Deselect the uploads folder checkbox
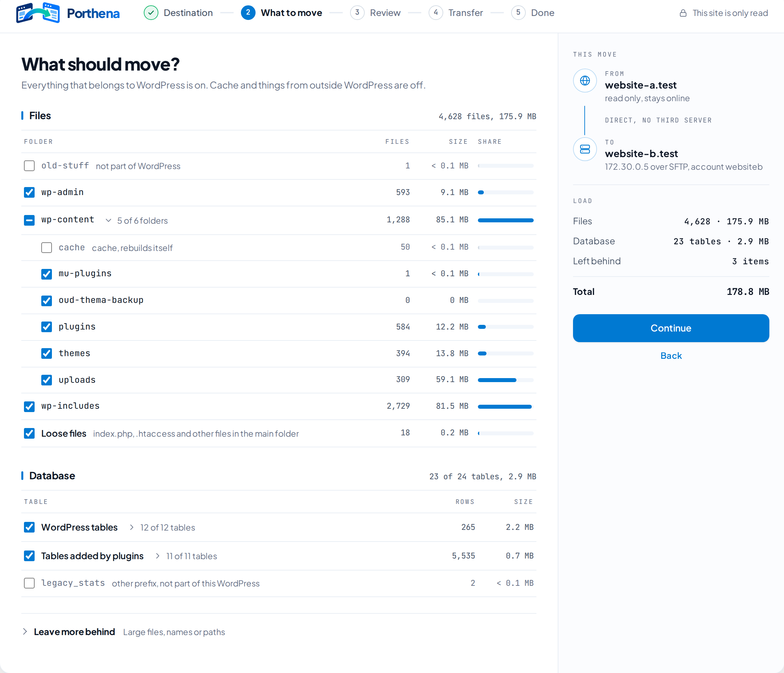Viewport: 784px width, 673px height. (47, 380)
